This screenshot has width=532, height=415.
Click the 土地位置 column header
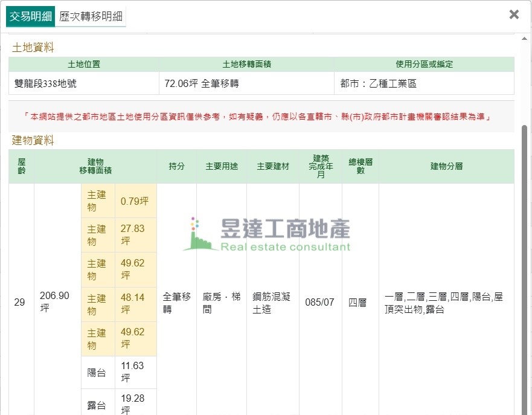click(84, 64)
